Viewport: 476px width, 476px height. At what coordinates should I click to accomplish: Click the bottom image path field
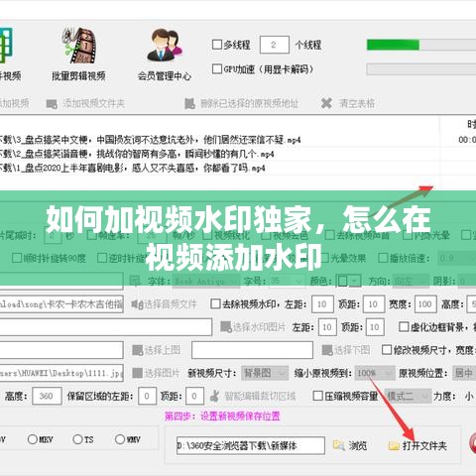coord(252,350)
